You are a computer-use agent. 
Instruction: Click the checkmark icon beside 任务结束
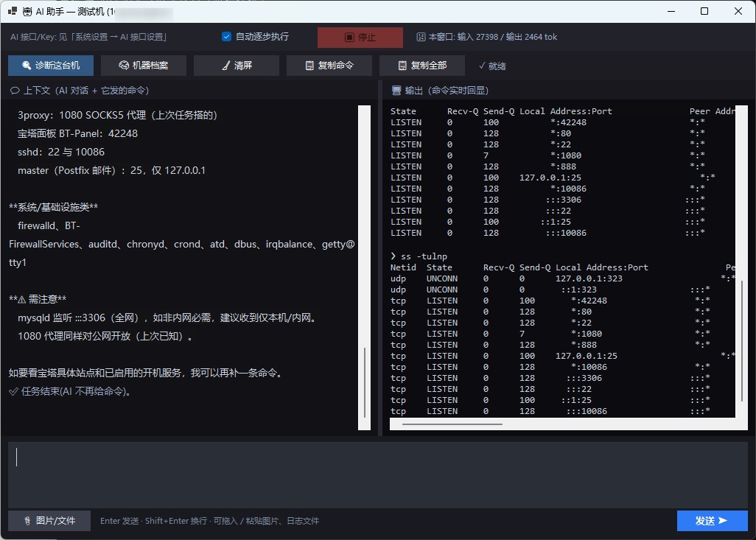pyautogui.click(x=13, y=391)
